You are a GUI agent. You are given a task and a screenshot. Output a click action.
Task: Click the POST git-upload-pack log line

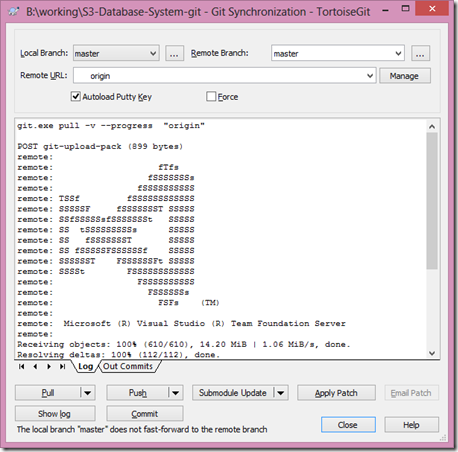point(100,146)
